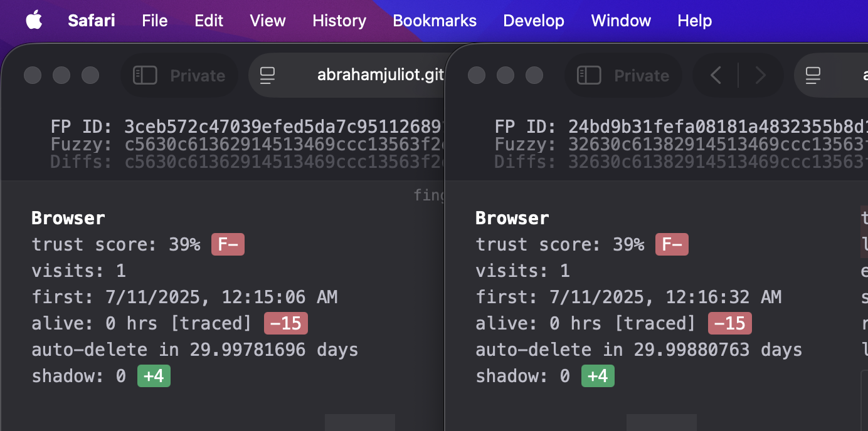This screenshot has height=431, width=868.
Task: Close the right Safari window
Action: [x=477, y=76]
